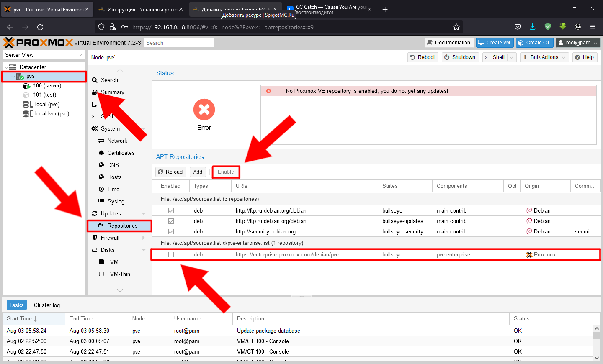Open the Search item in node menu
This screenshot has width=603, height=364.
click(x=109, y=80)
